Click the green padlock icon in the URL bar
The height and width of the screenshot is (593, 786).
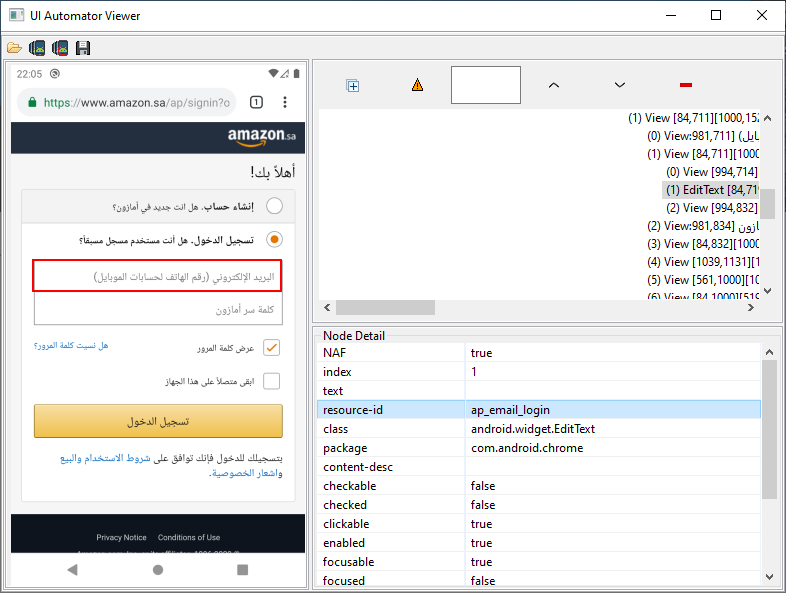pos(32,102)
